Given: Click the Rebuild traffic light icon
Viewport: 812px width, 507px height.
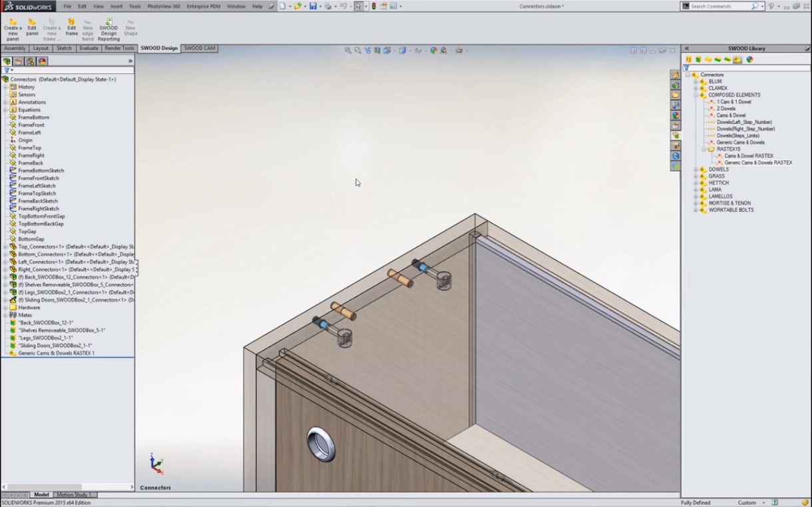Looking at the screenshot, I should [x=373, y=6].
